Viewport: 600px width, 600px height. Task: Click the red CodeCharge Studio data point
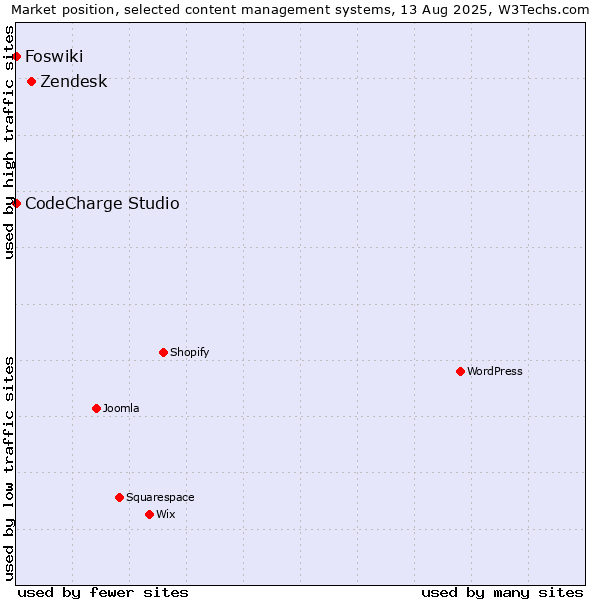click(16, 203)
